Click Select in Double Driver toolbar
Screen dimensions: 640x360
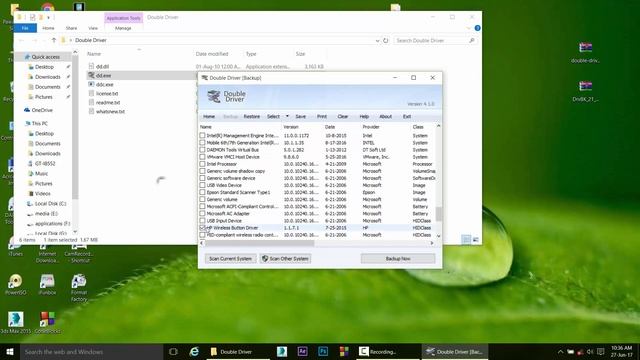coord(273,117)
